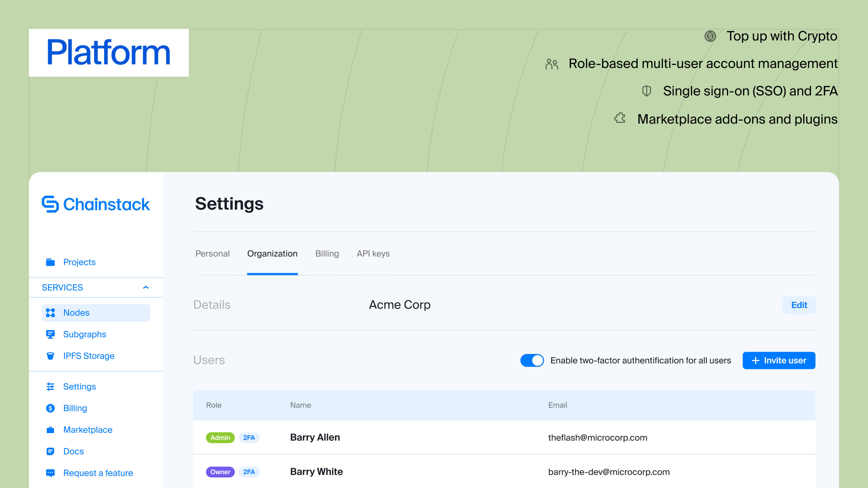Disable two-factor authentication toggle for all users

click(532, 360)
